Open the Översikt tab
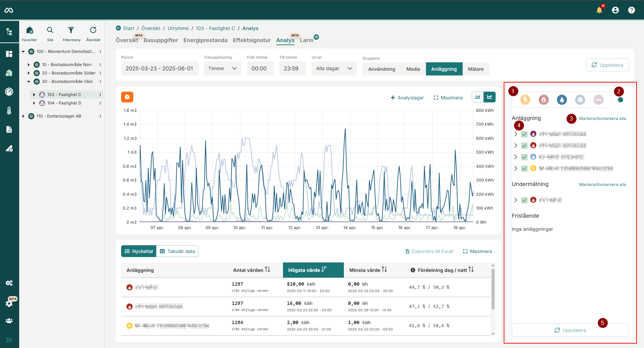 (x=127, y=40)
